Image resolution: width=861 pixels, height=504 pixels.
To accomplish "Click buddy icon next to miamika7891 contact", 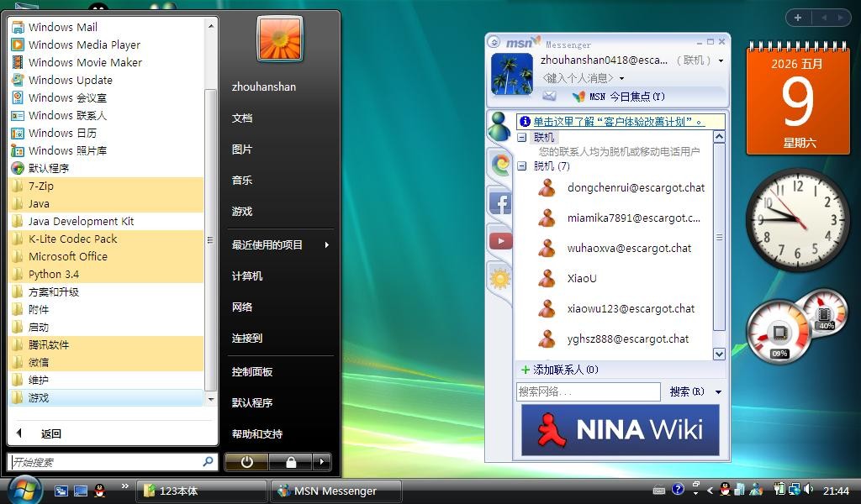I will pyautogui.click(x=547, y=218).
